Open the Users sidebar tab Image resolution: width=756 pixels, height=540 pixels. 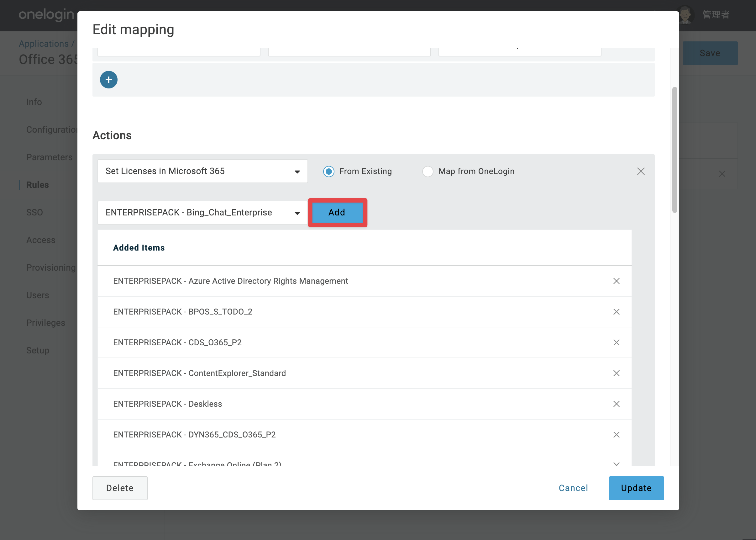pos(38,295)
